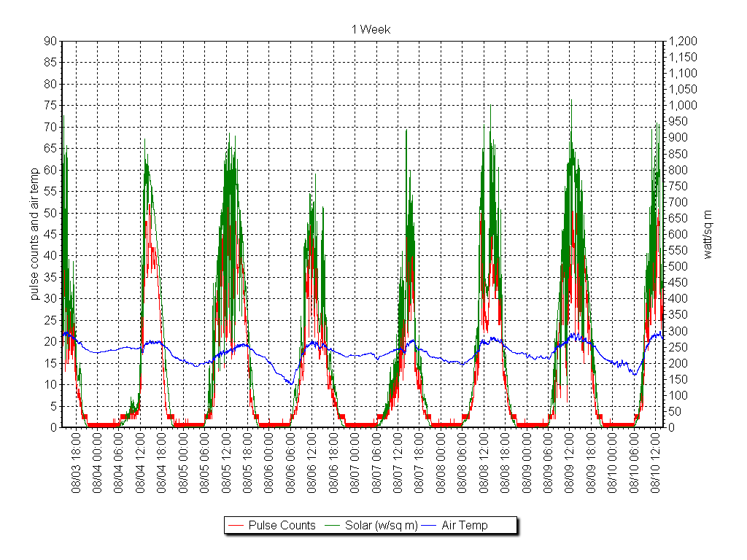Click the "400" tick on the right axis
The height and width of the screenshot is (560, 747).
(678, 298)
